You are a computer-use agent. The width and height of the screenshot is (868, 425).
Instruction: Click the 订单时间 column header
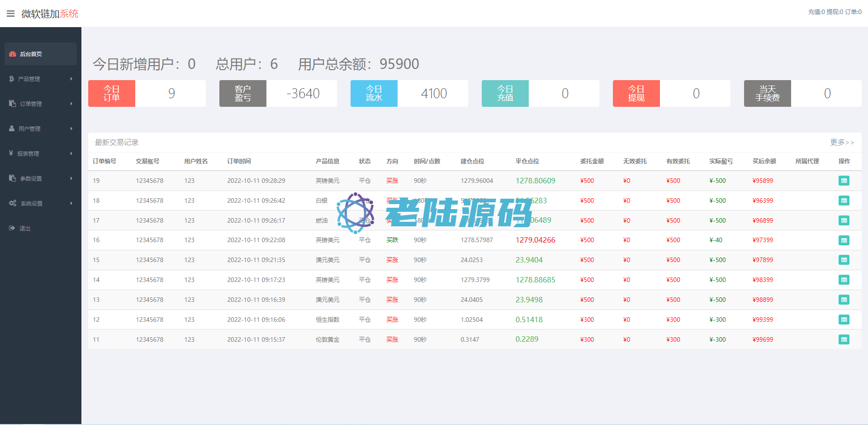(x=239, y=161)
